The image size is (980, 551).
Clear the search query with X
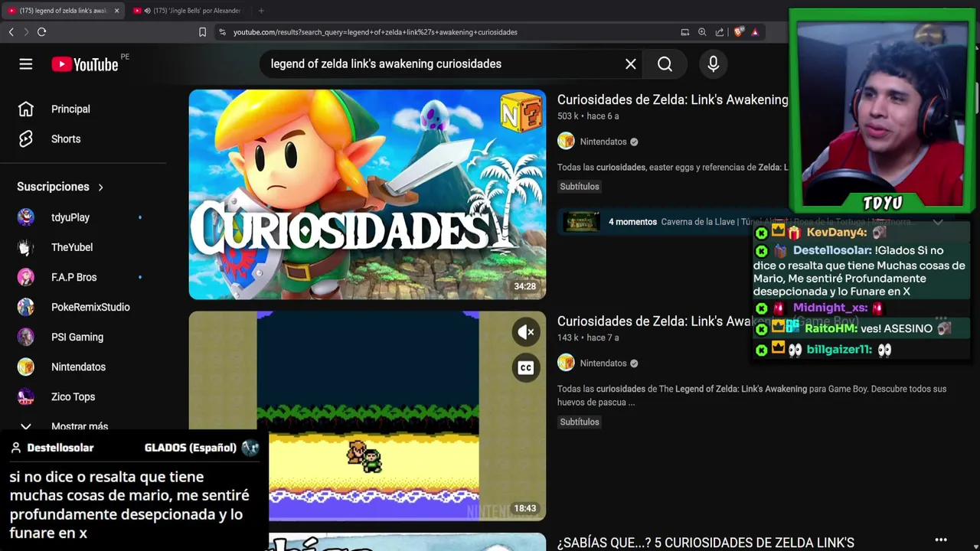tap(631, 64)
